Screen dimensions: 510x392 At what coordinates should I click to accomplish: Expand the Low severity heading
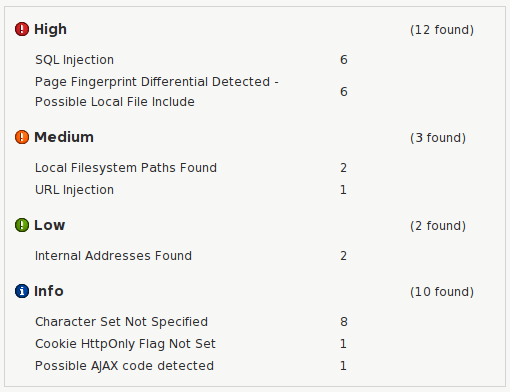tap(50, 225)
